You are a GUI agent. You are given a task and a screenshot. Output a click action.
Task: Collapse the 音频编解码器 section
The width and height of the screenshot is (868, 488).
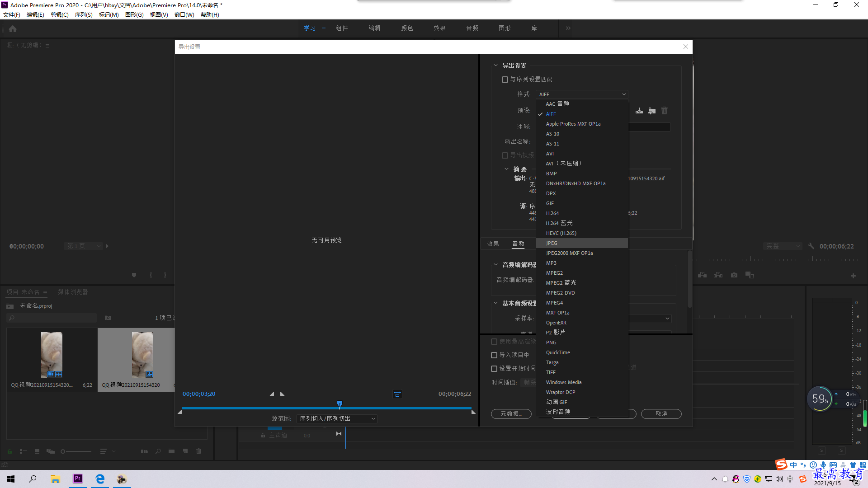coord(495,265)
